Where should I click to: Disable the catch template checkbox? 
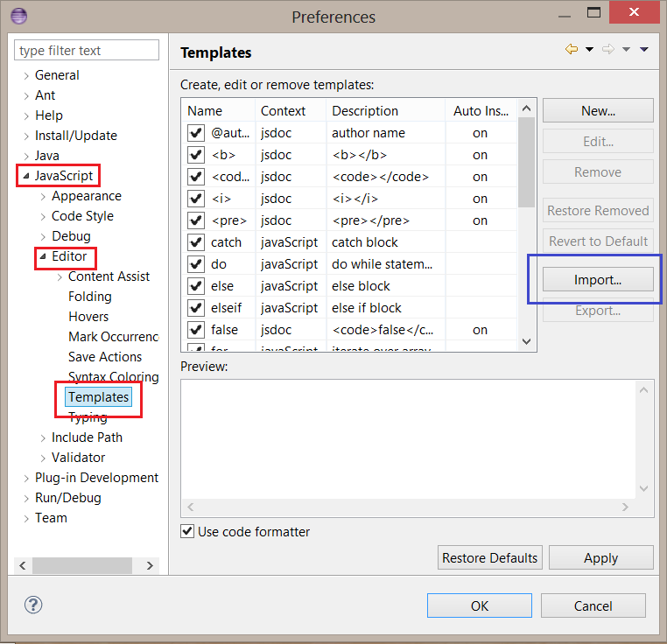coord(196,242)
